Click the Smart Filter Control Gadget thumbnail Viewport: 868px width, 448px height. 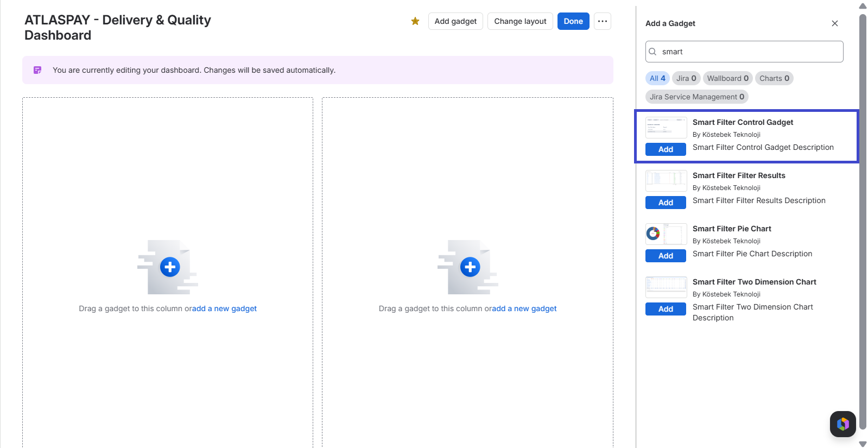pyautogui.click(x=666, y=128)
